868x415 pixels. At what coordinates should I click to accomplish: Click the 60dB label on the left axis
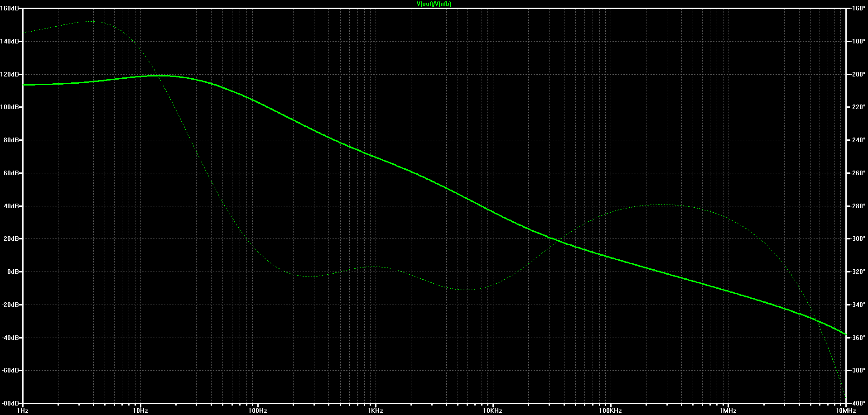pos(11,173)
